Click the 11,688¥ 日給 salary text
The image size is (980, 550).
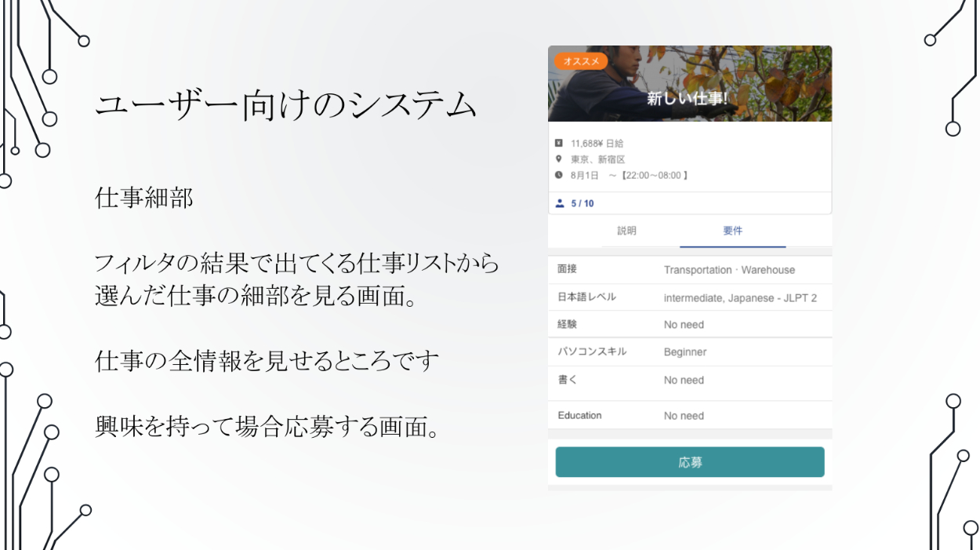(597, 144)
